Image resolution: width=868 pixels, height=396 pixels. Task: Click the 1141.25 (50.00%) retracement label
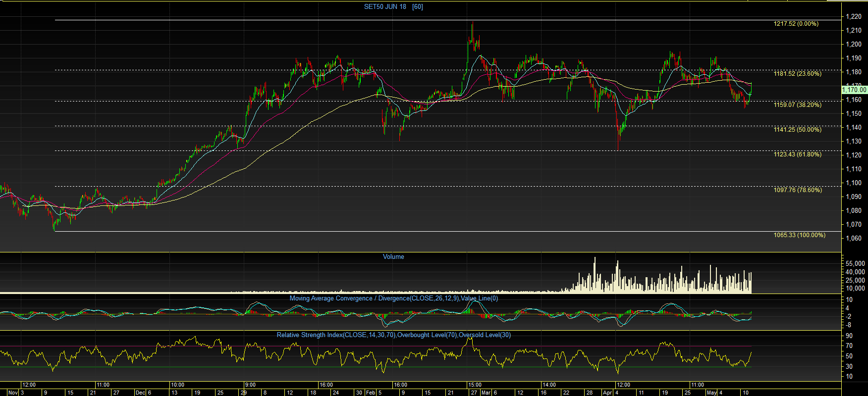797,130
